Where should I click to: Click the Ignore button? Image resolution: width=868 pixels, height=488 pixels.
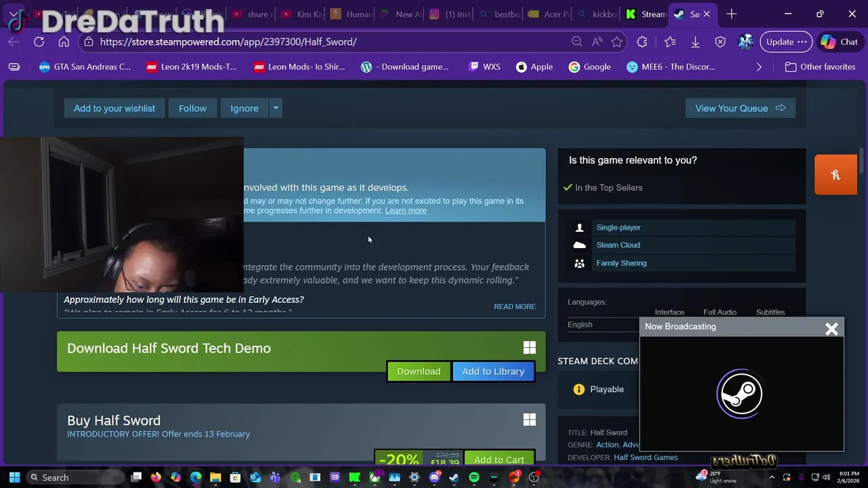pos(244,108)
